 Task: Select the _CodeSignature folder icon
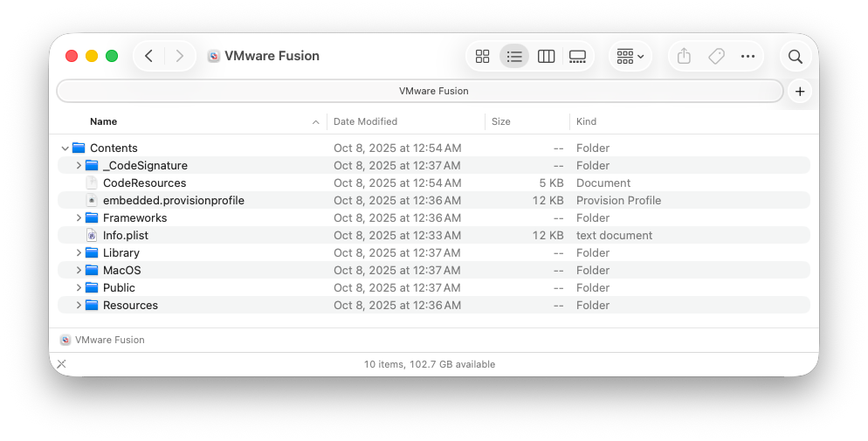(92, 165)
